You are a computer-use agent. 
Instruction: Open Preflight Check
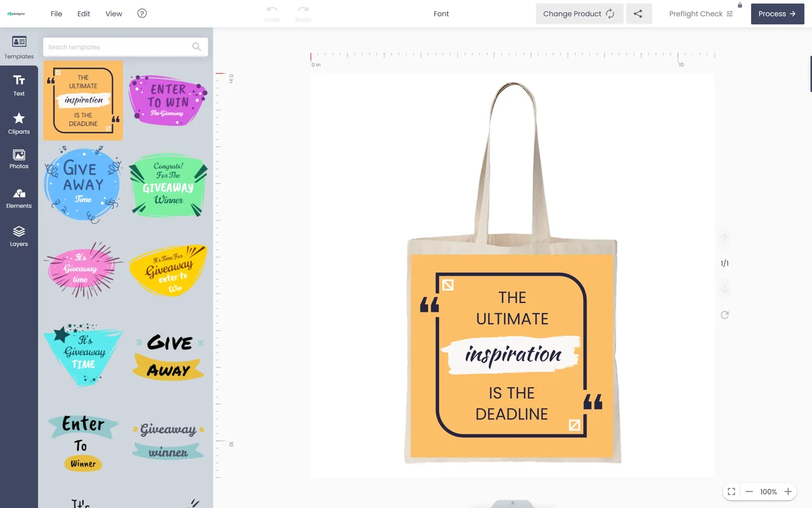(x=701, y=14)
